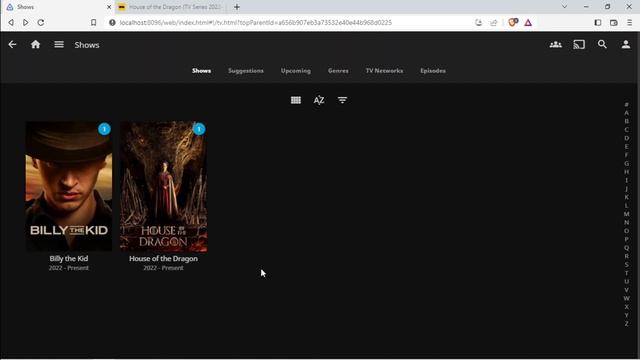Open the user profile icon
Screen dimensions: 640x360
626,44
